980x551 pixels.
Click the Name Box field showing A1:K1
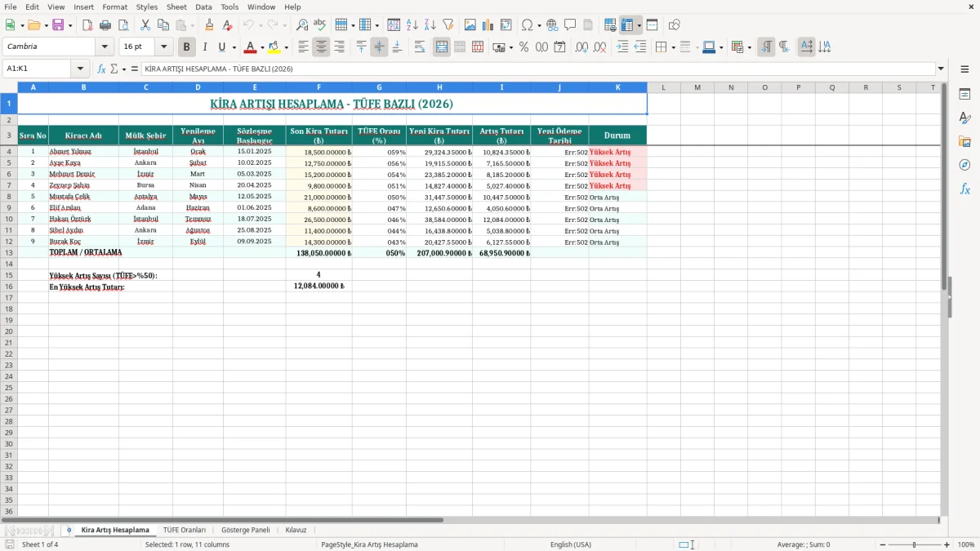tap(38, 69)
